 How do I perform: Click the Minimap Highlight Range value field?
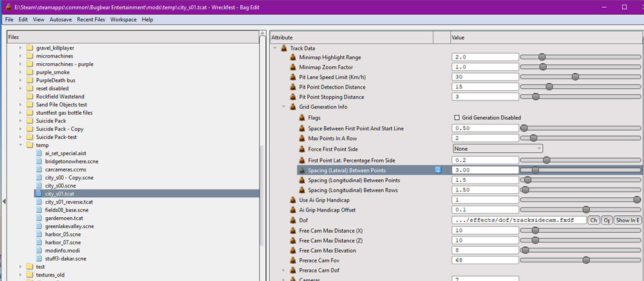tap(485, 57)
